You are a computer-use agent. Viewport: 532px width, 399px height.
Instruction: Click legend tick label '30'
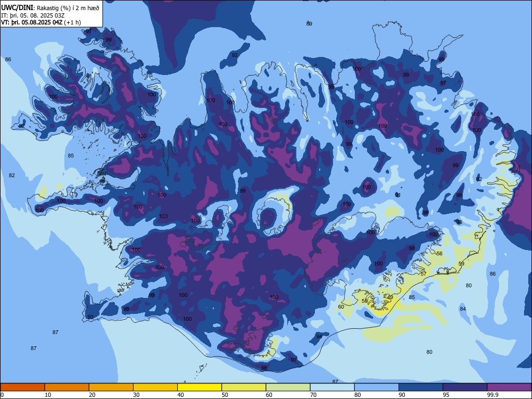pyautogui.click(x=136, y=395)
